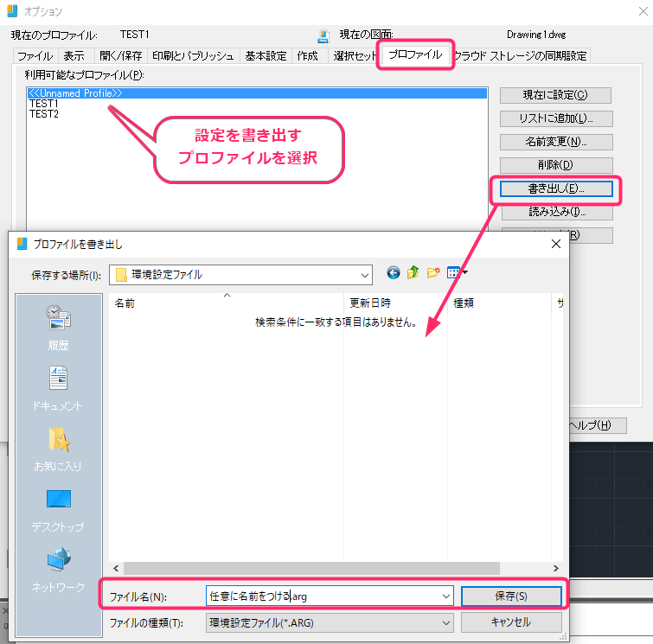The width and height of the screenshot is (653, 644).
Task: Click 保存(S) to save profile
Action: click(511, 596)
